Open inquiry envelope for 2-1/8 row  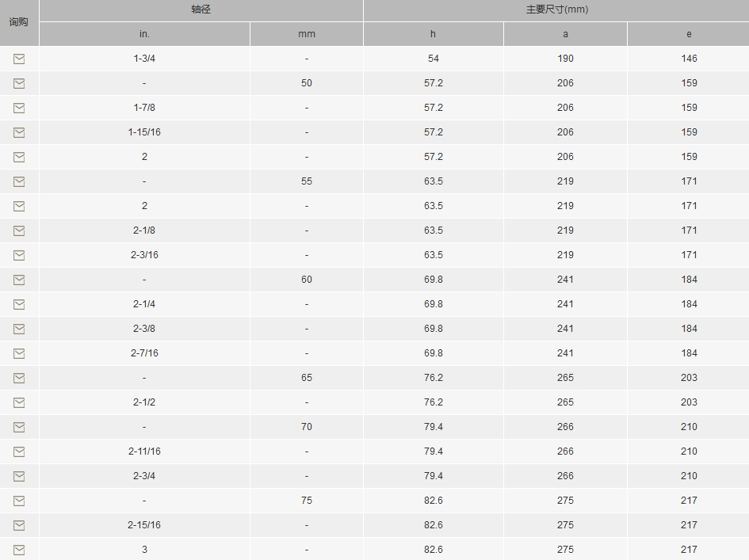(x=19, y=231)
